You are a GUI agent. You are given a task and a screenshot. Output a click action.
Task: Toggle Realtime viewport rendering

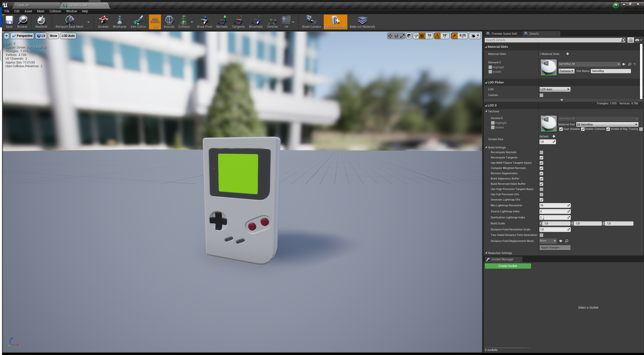click(41, 22)
